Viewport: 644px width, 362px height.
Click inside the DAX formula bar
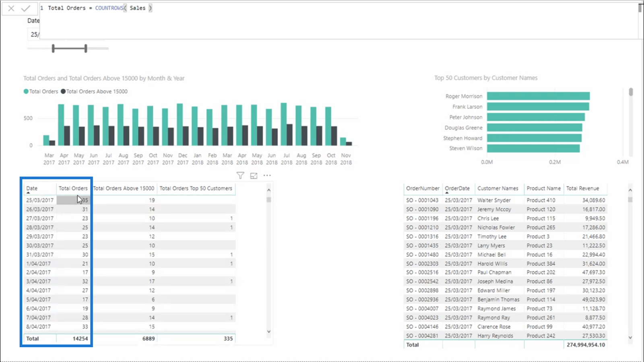coord(338,20)
